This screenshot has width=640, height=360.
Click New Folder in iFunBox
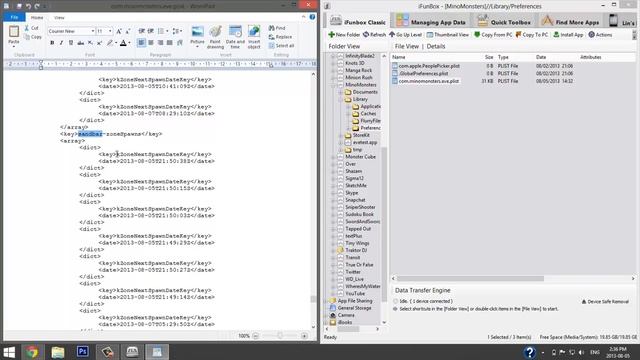click(344, 35)
